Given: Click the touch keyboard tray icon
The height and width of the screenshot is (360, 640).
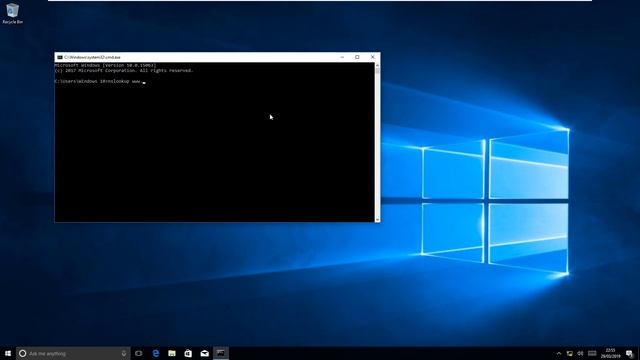Looking at the screenshot, I should (592, 353).
